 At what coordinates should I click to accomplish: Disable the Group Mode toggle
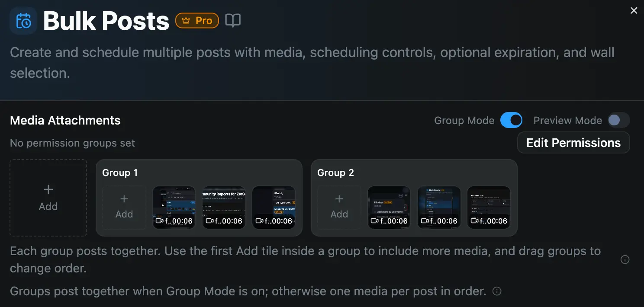pos(511,120)
